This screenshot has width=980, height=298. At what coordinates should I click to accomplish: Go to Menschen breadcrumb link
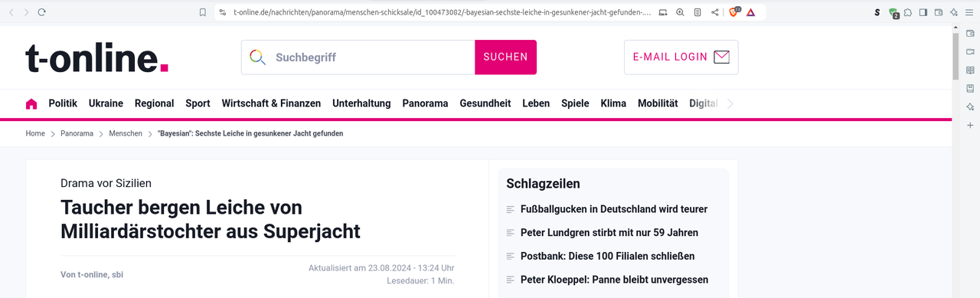coord(126,133)
